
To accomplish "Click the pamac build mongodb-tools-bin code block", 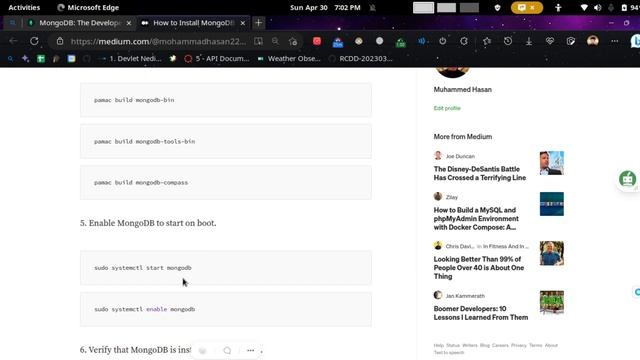I will [x=226, y=142].
